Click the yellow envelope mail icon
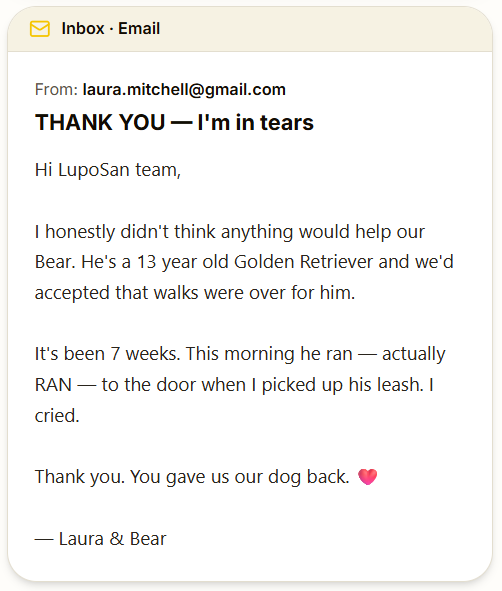This screenshot has width=502, height=591. click(x=40, y=29)
